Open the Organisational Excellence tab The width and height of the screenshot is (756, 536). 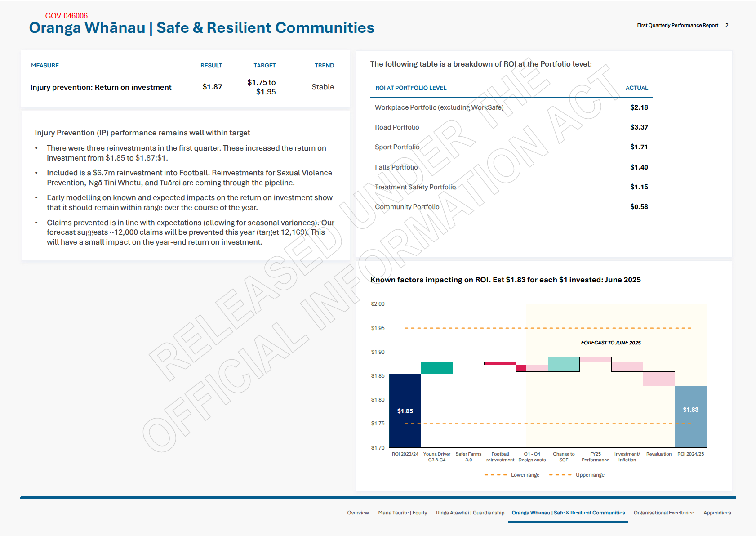[663, 513]
